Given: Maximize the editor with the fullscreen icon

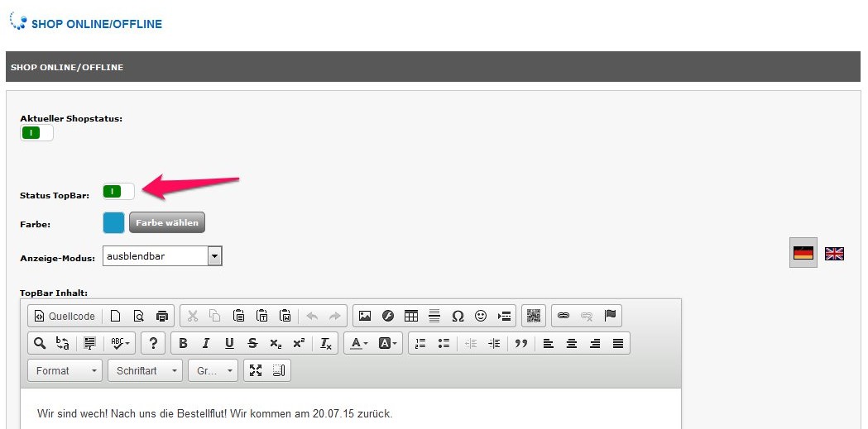Looking at the screenshot, I should pos(256,370).
